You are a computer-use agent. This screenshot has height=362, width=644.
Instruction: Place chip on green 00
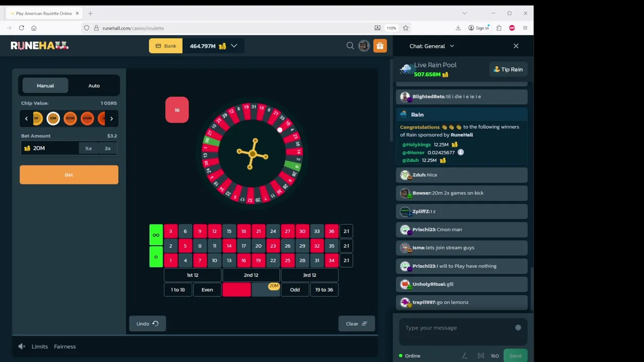[156, 235]
